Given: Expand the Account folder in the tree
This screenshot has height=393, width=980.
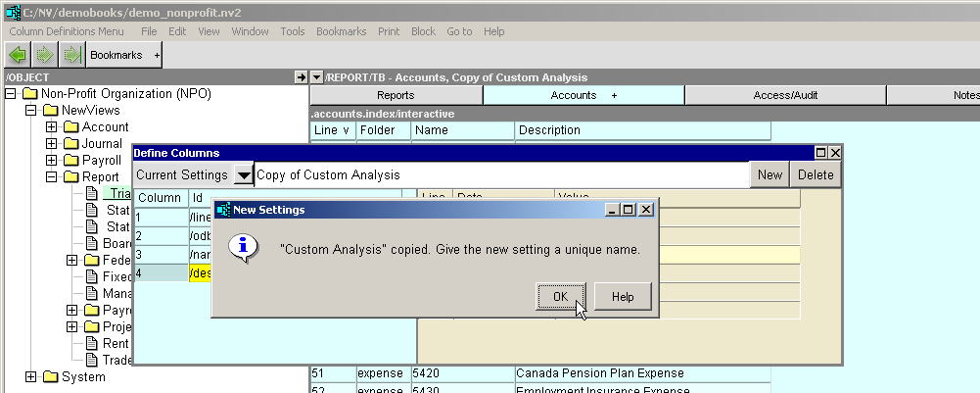Looking at the screenshot, I should tap(51, 127).
